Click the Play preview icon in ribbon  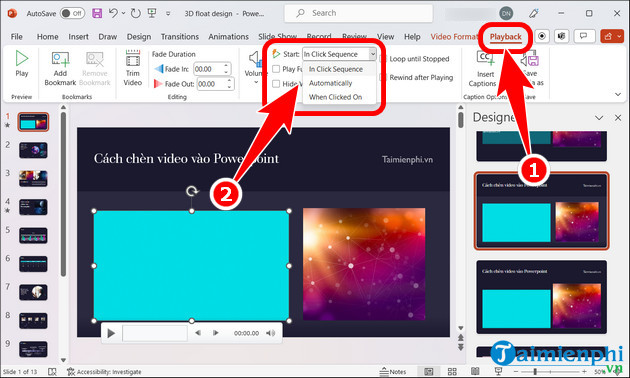point(22,59)
